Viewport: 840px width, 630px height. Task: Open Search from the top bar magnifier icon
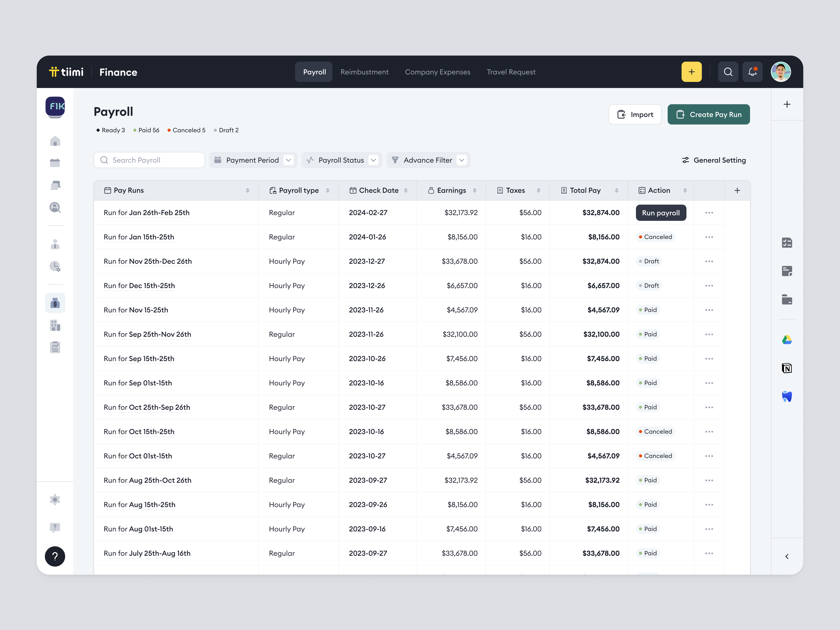tap(728, 71)
